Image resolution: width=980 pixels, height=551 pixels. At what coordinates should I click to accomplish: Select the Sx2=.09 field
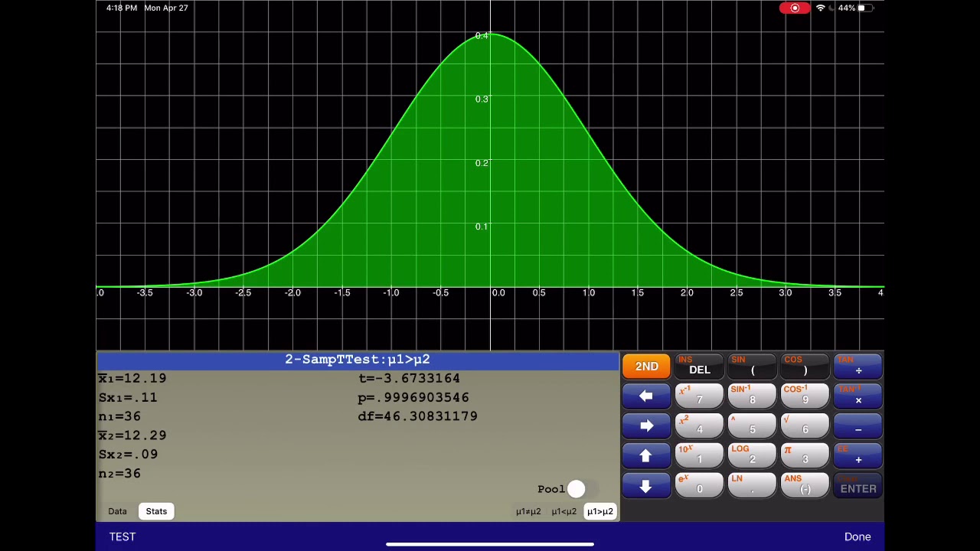(x=128, y=455)
